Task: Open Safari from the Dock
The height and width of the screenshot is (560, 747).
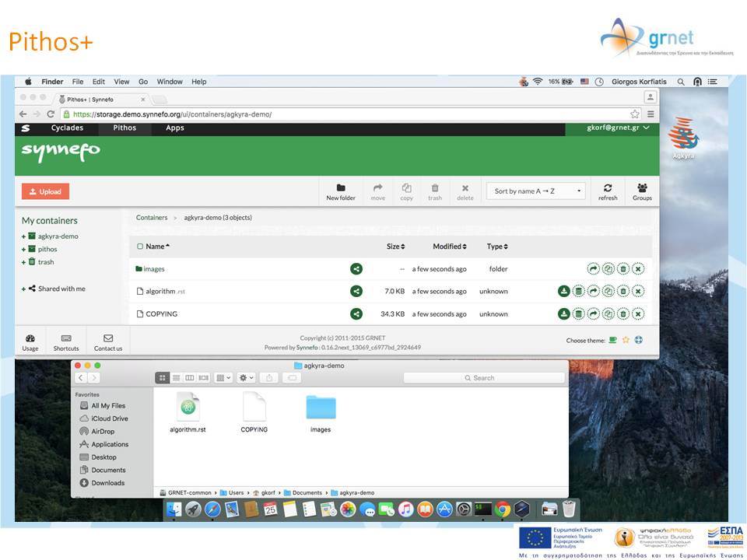Action: coord(212,509)
